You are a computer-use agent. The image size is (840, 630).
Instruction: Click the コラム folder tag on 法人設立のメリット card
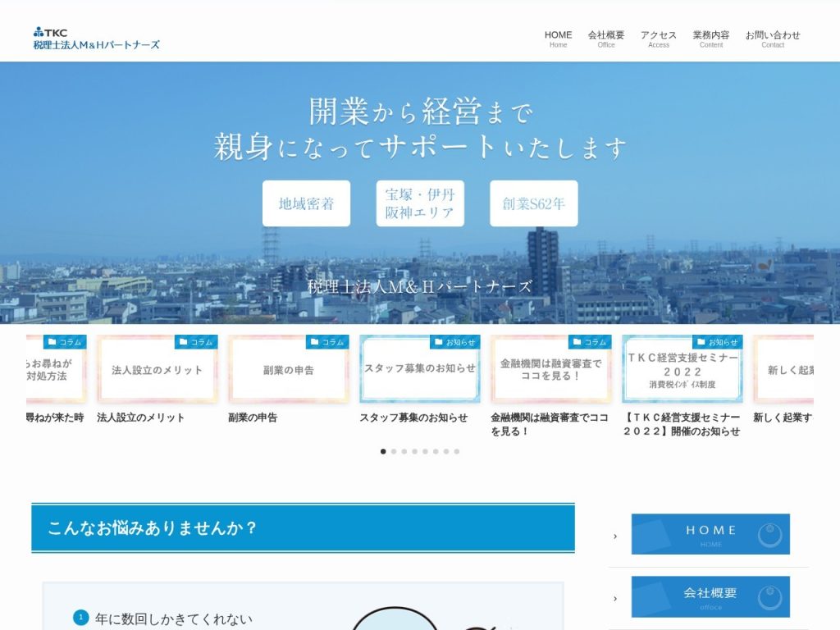(x=196, y=342)
